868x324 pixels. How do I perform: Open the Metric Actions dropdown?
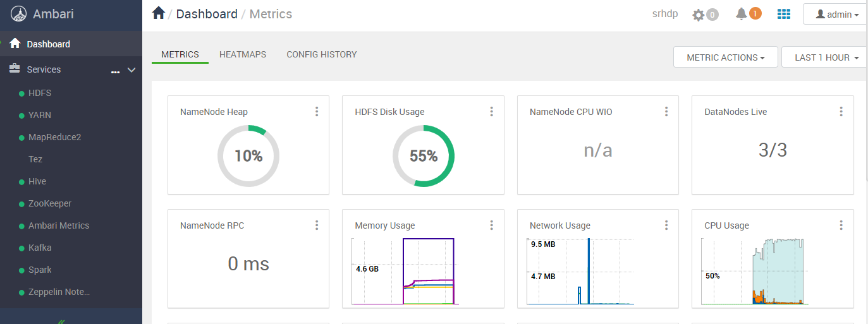pyautogui.click(x=726, y=57)
